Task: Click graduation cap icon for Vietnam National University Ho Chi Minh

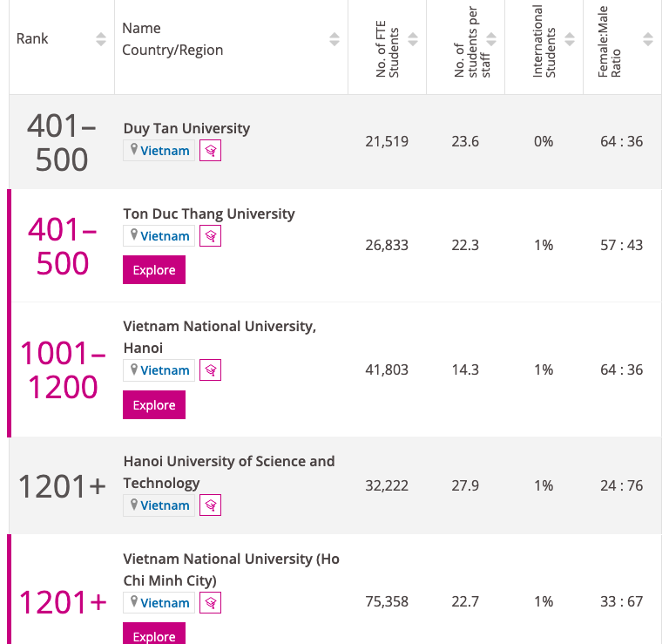Action: 210,603
